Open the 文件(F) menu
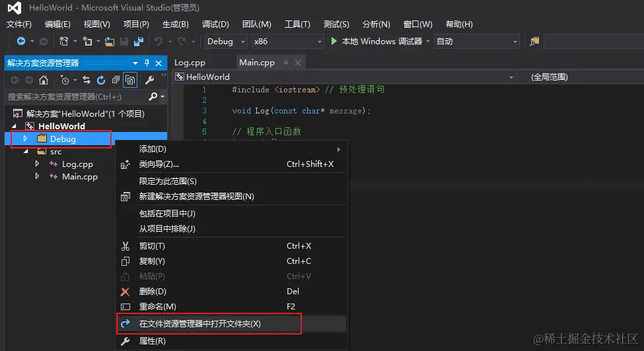Image resolution: width=644 pixels, height=351 pixels. 19,24
